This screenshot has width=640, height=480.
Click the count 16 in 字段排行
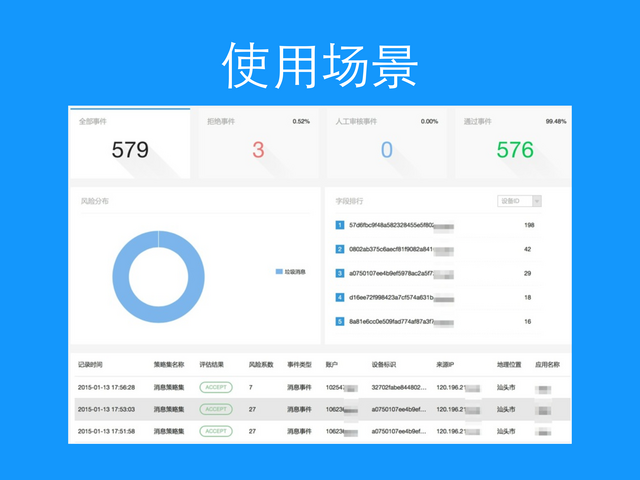pyautogui.click(x=527, y=321)
